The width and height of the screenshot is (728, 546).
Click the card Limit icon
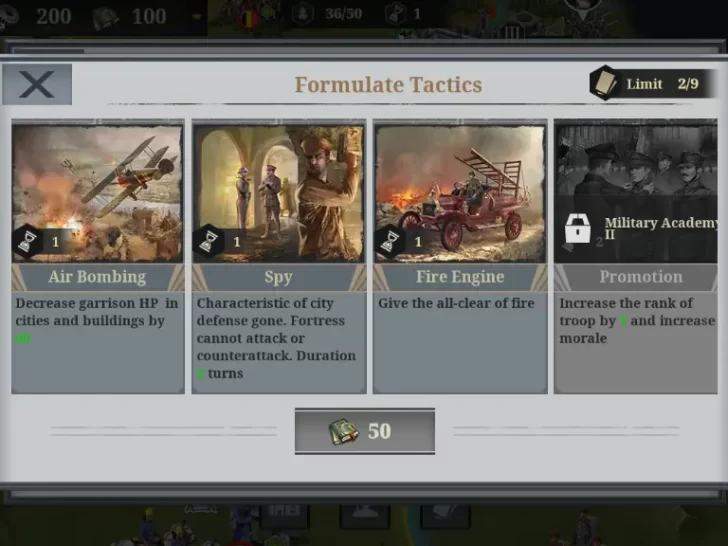point(605,83)
